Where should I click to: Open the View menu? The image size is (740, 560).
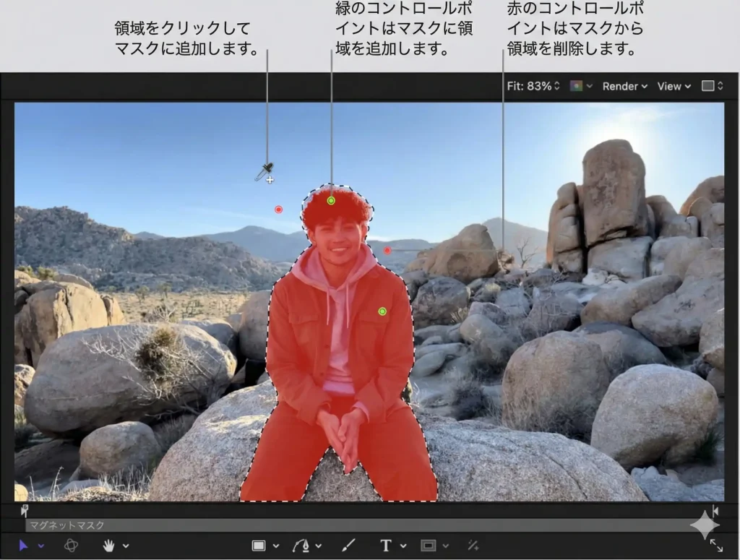(x=674, y=86)
